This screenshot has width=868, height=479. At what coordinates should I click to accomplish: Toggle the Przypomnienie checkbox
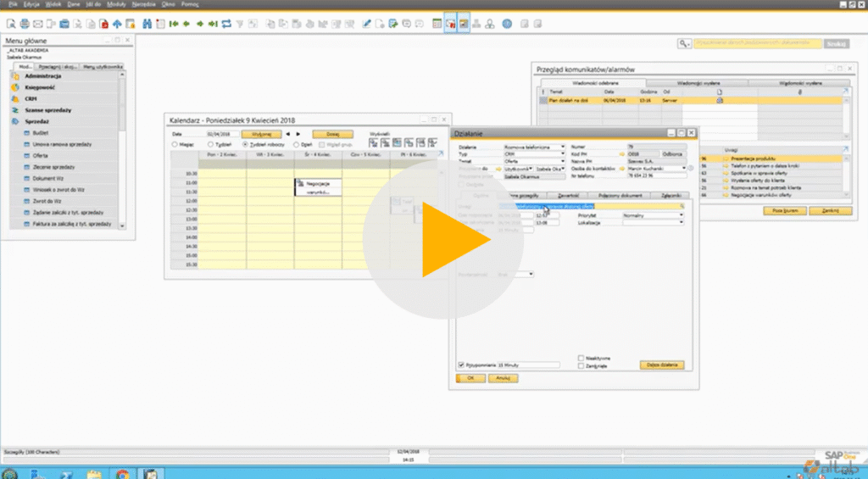tap(461, 365)
